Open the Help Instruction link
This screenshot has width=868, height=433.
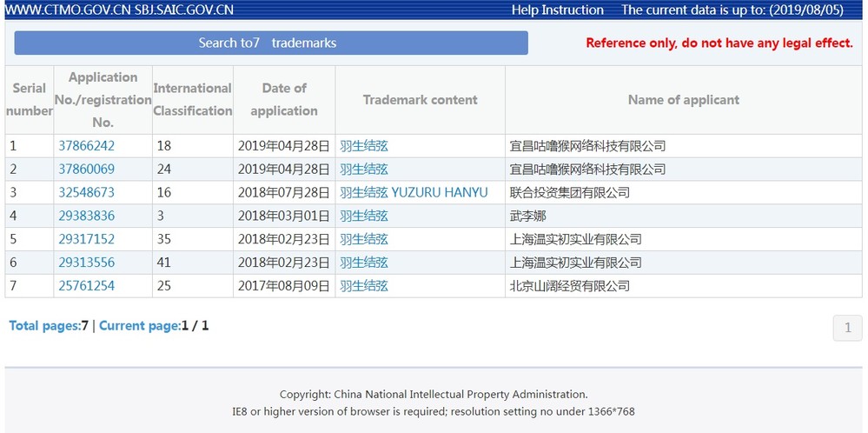click(x=557, y=10)
